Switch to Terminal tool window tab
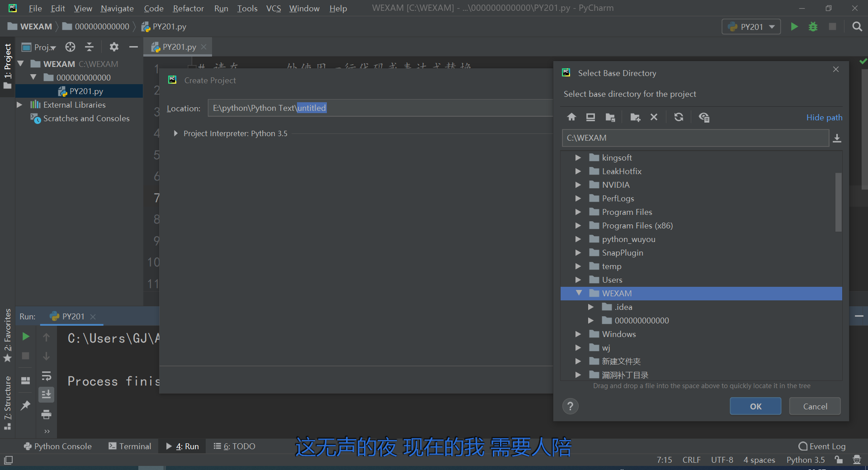Image resolution: width=868 pixels, height=470 pixels. pyautogui.click(x=130, y=446)
